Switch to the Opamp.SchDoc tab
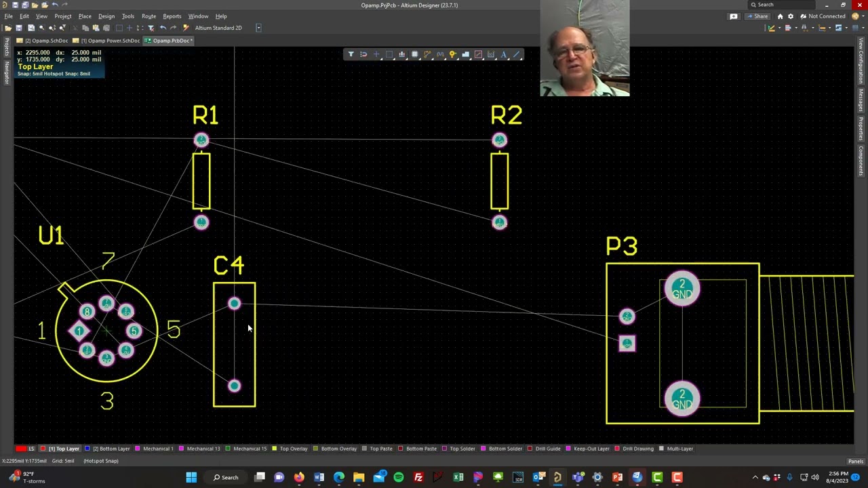This screenshot has height=488, width=868. point(43,41)
